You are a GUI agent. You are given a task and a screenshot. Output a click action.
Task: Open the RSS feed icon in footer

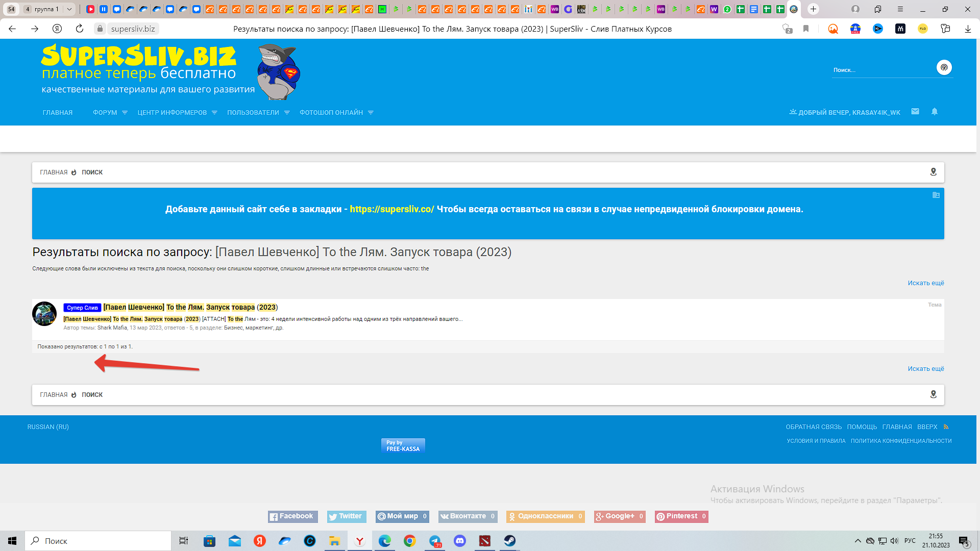point(946,427)
